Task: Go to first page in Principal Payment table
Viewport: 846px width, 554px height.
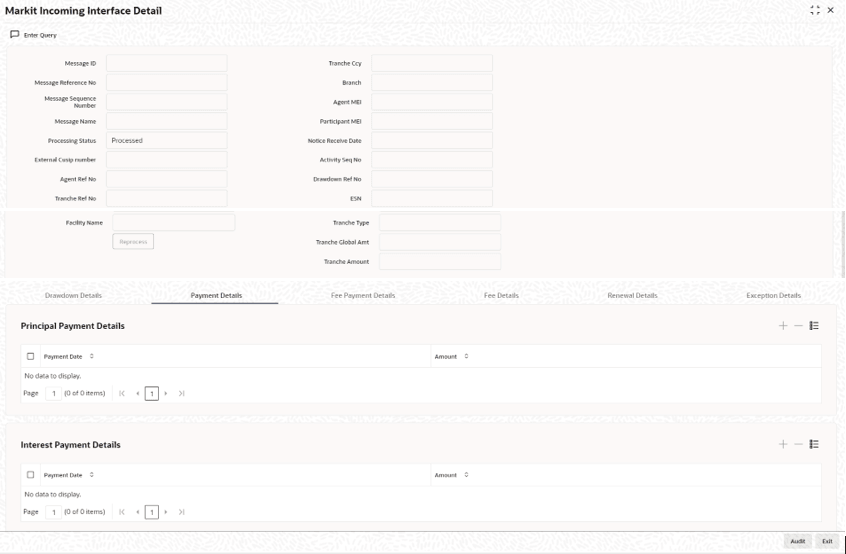Action: click(122, 393)
